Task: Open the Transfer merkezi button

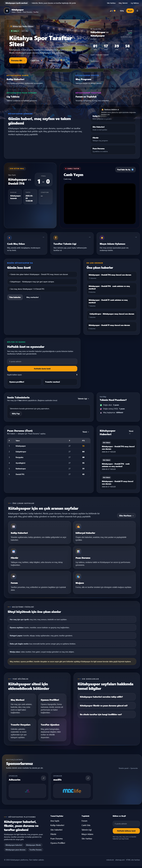Action: pyautogui.click(x=60, y=382)
